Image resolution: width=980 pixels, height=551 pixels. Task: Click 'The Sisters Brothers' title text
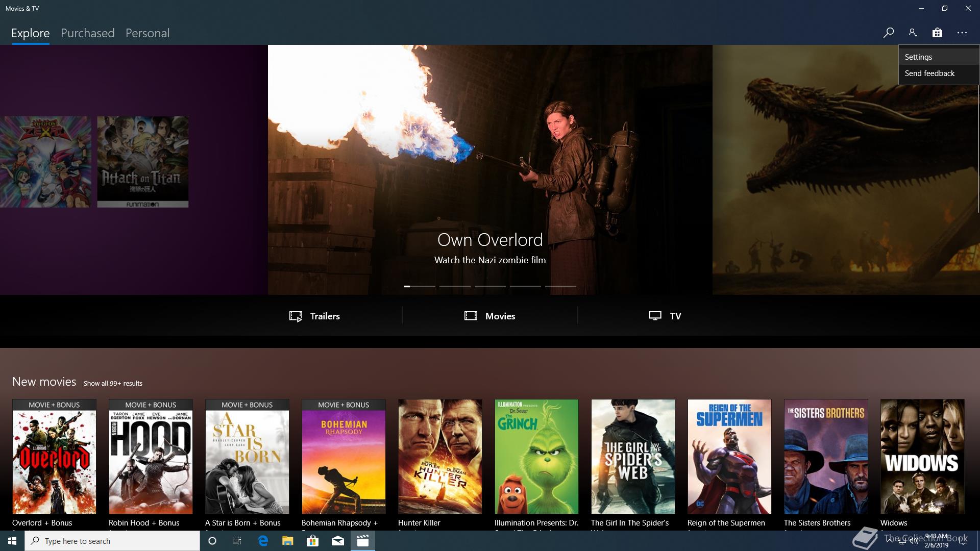click(817, 523)
